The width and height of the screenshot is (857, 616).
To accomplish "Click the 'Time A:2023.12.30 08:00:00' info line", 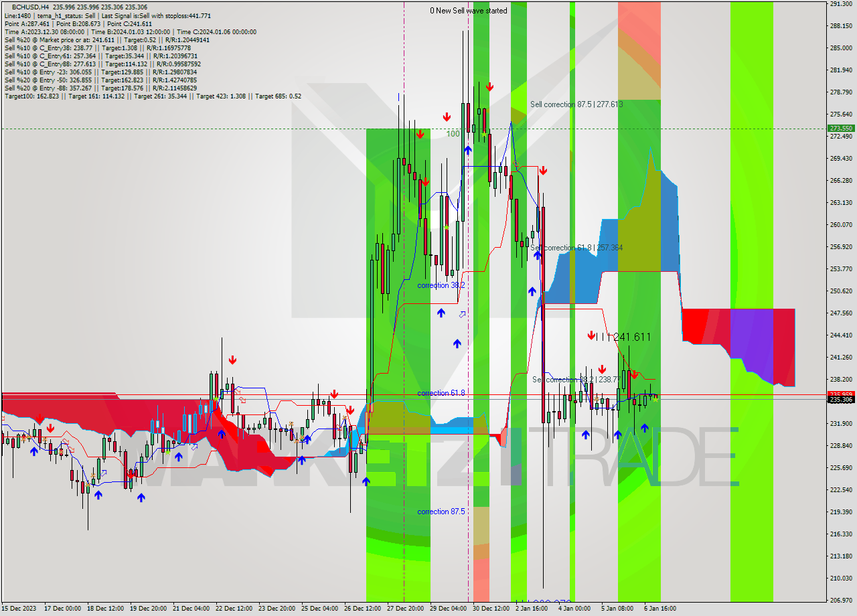I will tap(131, 31).
